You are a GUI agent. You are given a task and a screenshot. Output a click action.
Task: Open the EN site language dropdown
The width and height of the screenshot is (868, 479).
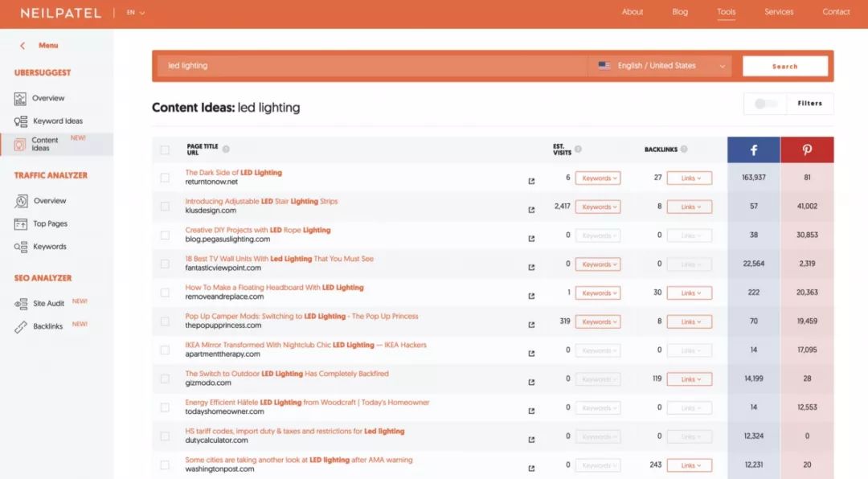click(136, 12)
